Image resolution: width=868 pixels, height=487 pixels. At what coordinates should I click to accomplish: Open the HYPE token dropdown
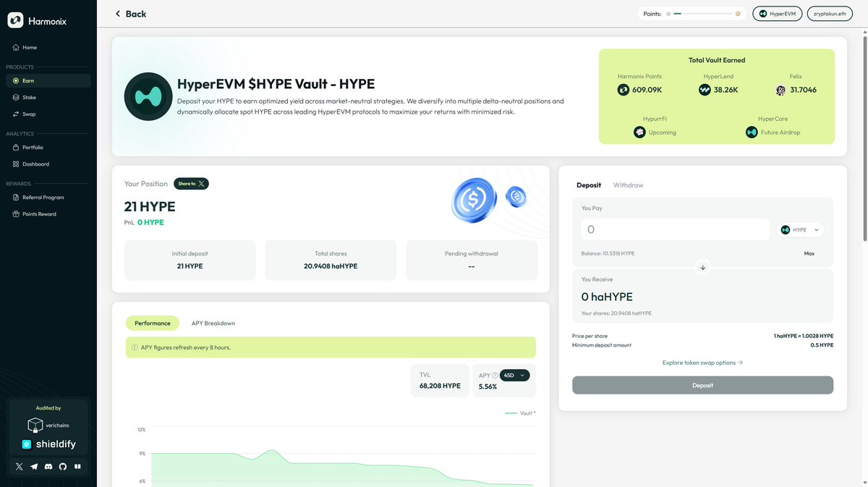(x=800, y=229)
